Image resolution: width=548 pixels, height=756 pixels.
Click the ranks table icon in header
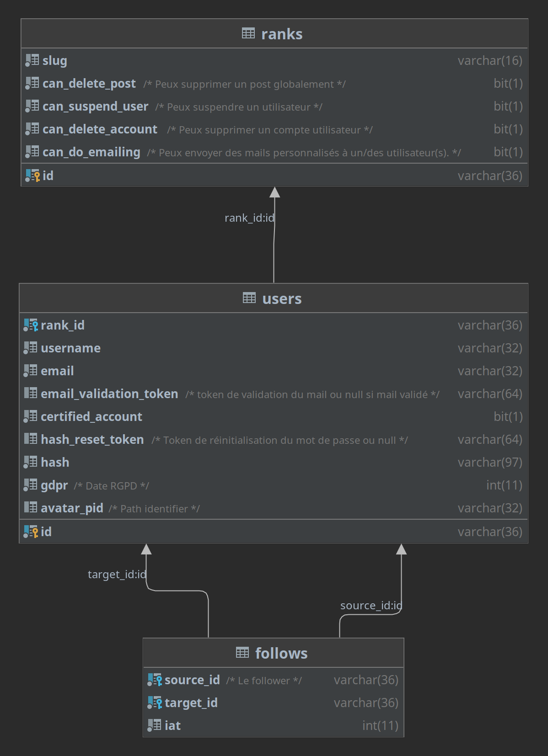[248, 33]
